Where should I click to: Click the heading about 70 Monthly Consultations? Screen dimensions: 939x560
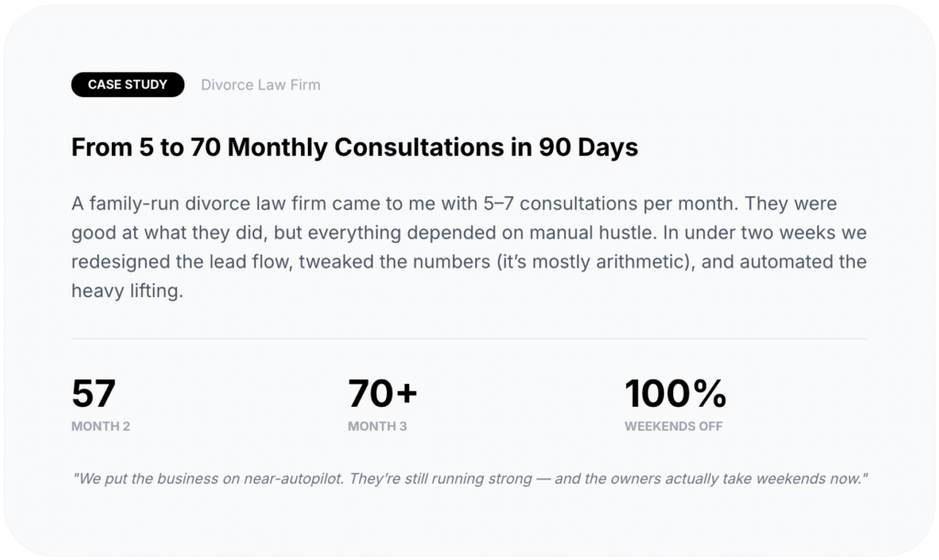[354, 148]
